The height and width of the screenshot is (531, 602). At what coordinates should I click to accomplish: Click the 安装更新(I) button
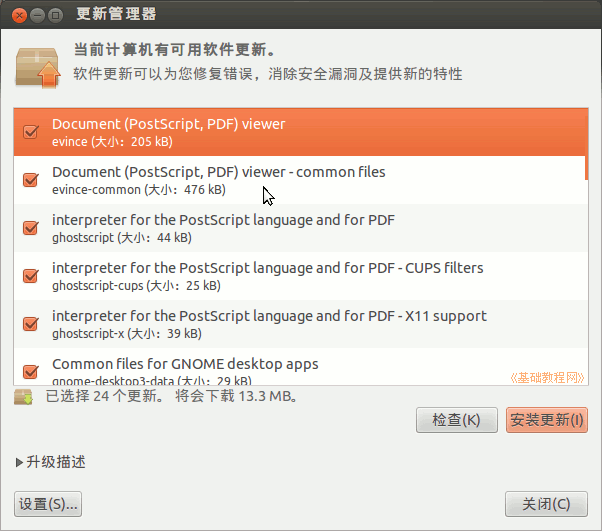[x=547, y=420]
